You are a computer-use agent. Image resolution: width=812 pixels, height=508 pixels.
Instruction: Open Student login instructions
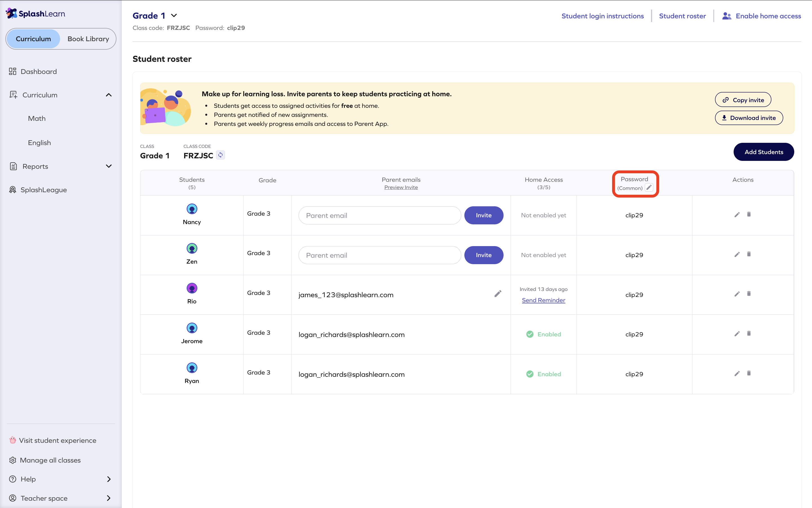(603, 16)
